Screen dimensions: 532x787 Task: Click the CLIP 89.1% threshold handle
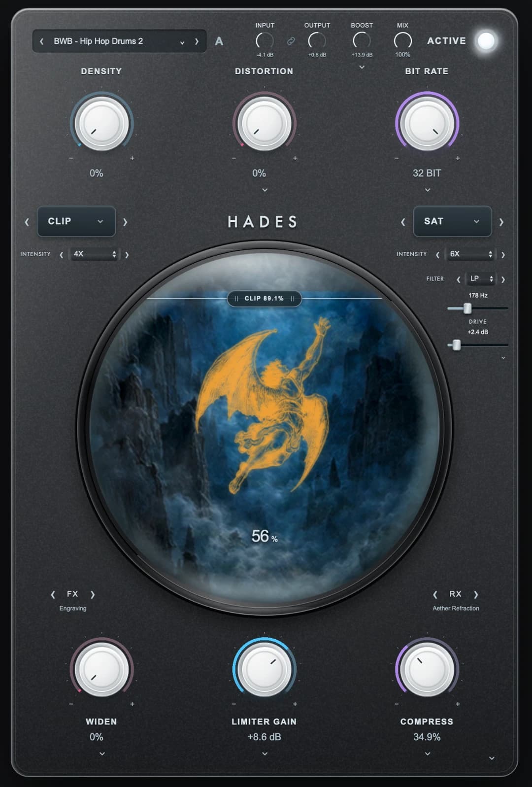coord(265,299)
